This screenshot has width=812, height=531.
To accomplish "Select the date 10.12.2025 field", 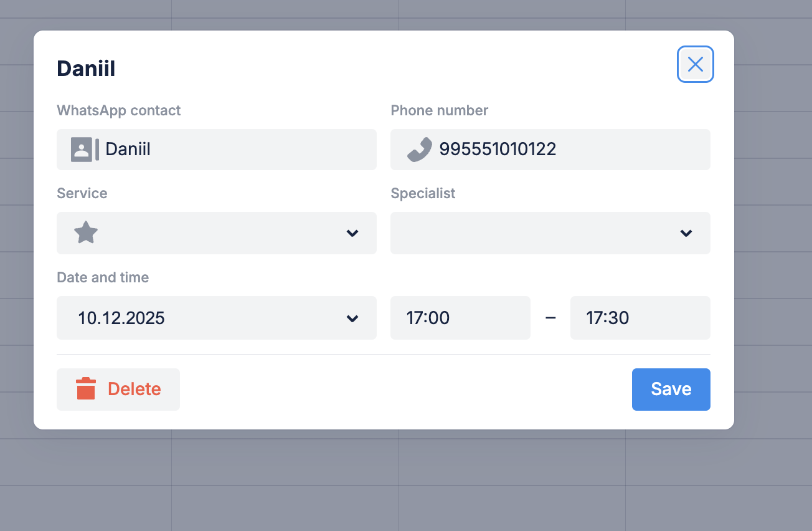I will [x=187, y=318].
